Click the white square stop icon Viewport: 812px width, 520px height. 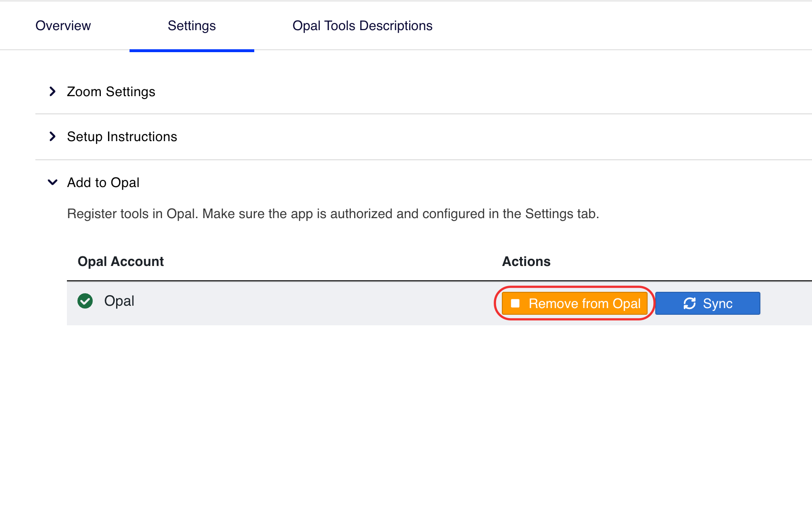pyautogui.click(x=515, y=303)
